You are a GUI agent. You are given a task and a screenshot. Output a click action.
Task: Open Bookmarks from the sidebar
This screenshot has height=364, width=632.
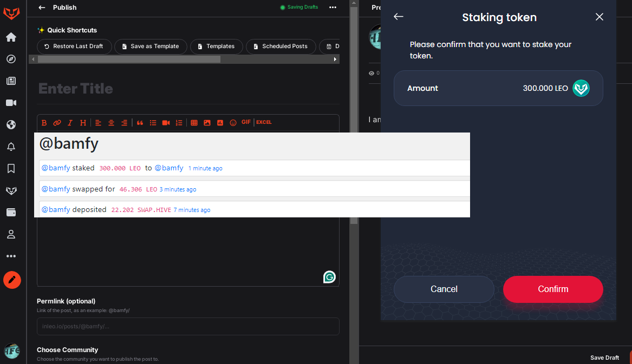(x=11, y=168)
